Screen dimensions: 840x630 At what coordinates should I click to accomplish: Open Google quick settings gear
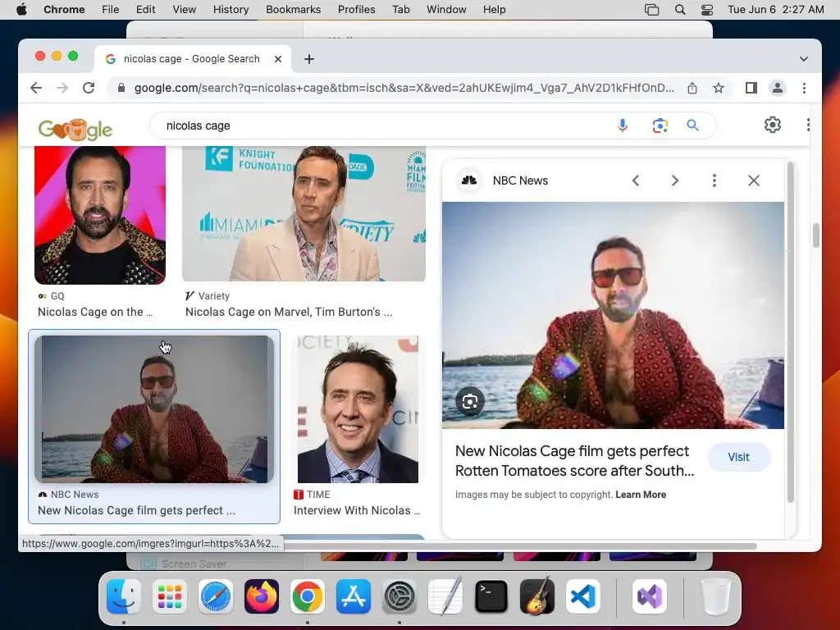click(x=773, y=125)
